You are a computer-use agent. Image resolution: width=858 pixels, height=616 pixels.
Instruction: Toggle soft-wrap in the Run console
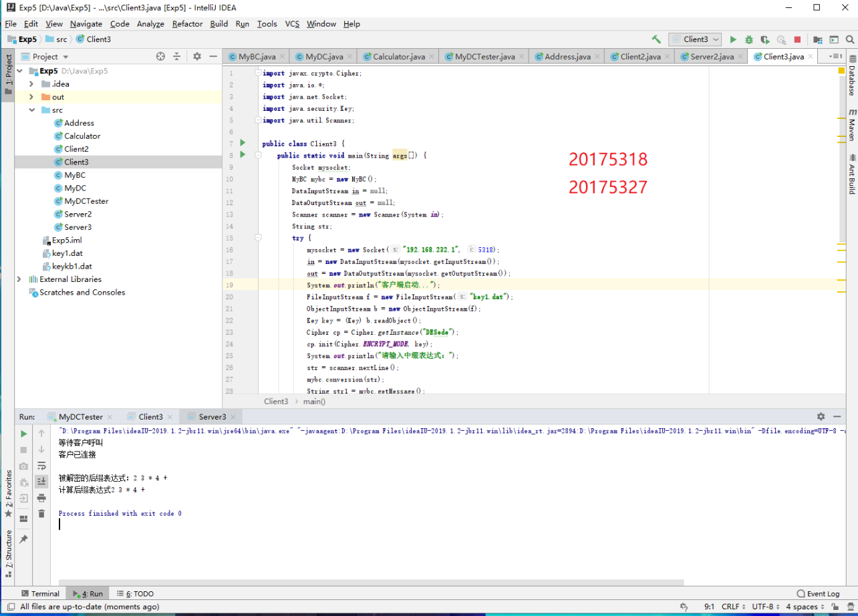pyautogui.click(x=41, y=466)
